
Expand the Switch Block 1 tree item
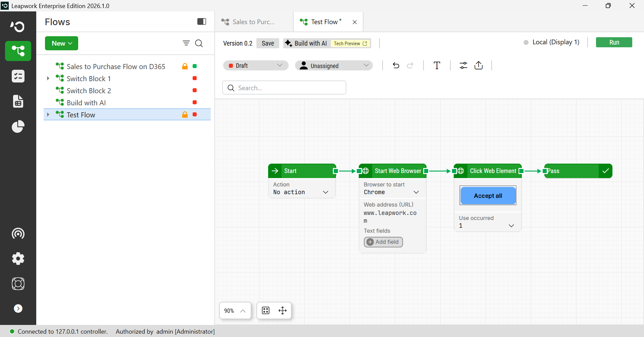48,78
